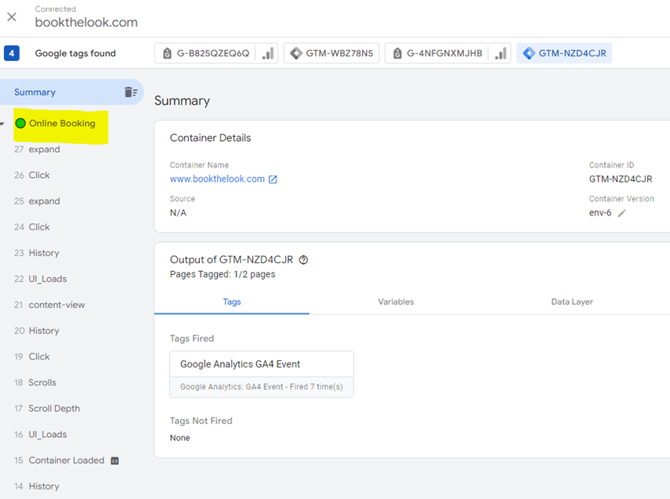Select the Online Booking page entry
Viewport: 670px width, 499px height.
coord(61,123)
